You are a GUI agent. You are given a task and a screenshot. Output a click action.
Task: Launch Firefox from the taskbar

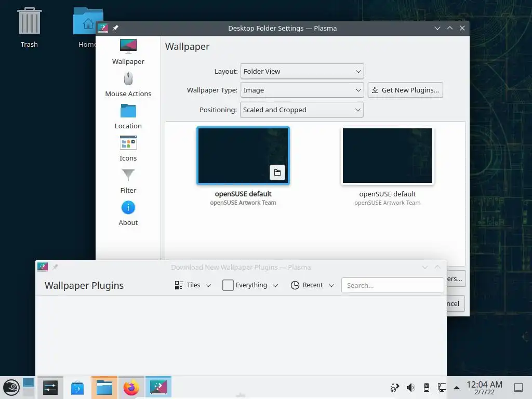pos(131,388)
